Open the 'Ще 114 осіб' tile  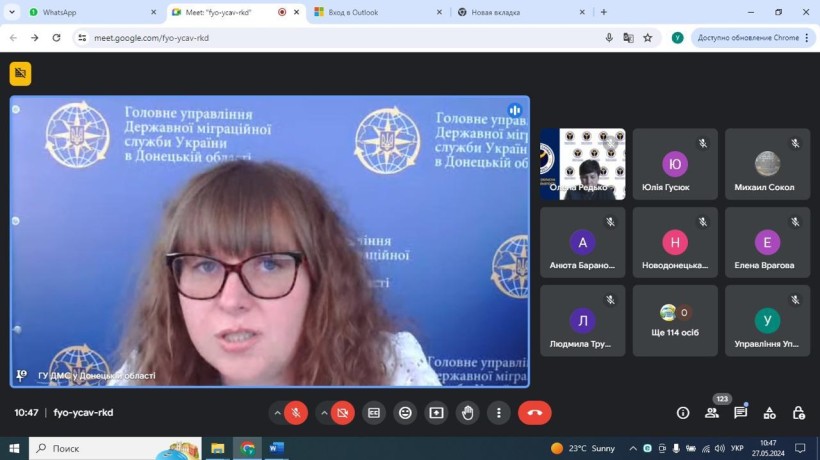click(675, 321)
